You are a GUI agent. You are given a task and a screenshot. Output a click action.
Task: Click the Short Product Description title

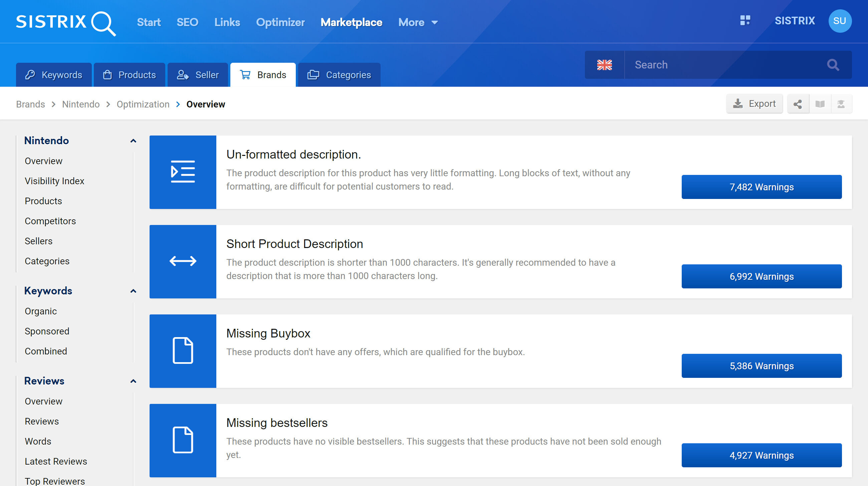tap(294, 244)
